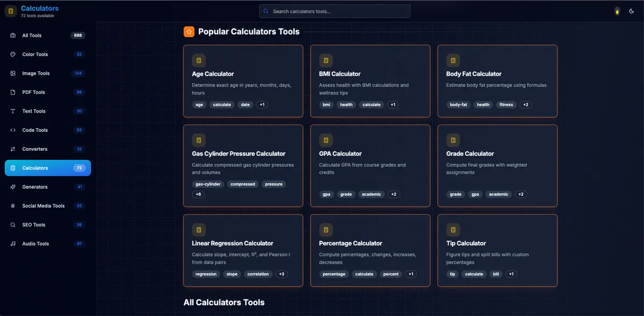Image resolution: width=644 pixels, height=316 pixels.
Task: Click the Grade Calculator card icon
Action: click(x=453, y=141)
